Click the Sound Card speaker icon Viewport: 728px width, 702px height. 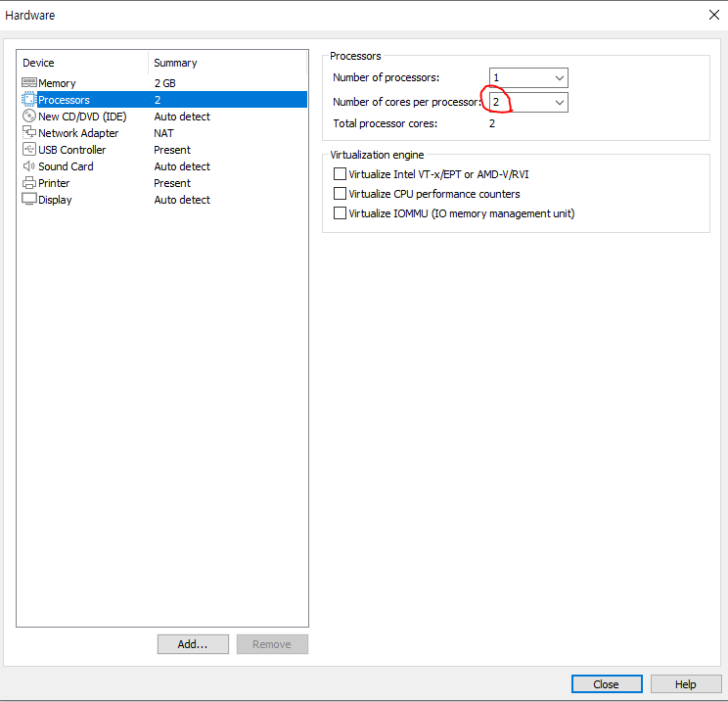pyautogui.click(x=28, y=165)
